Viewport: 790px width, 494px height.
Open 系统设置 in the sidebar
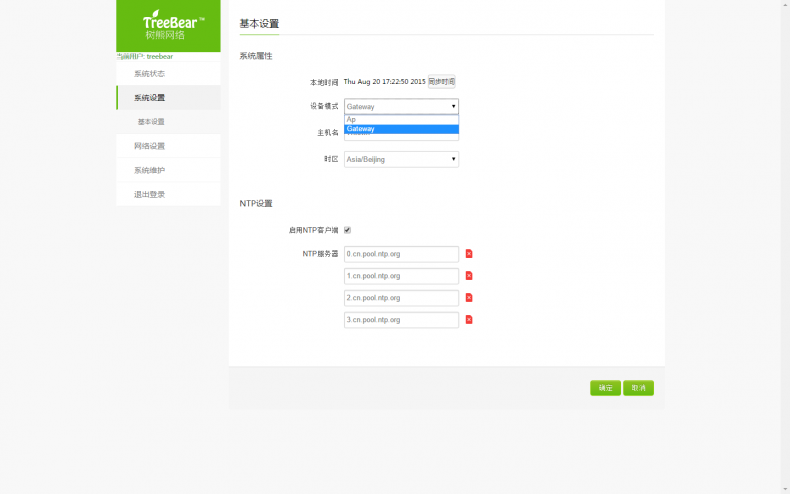pyautogui.click(x=168, y=98)
